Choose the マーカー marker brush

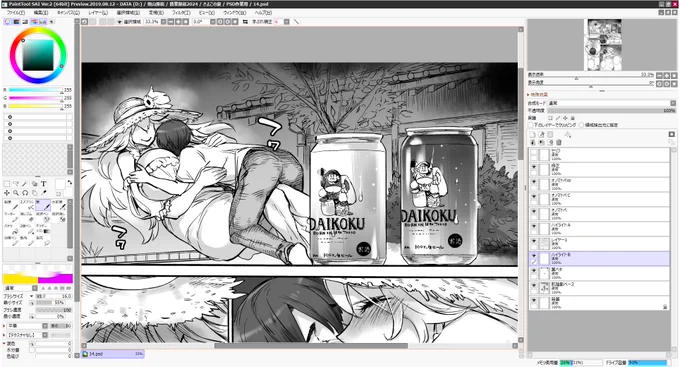click(x=11, y=217)
